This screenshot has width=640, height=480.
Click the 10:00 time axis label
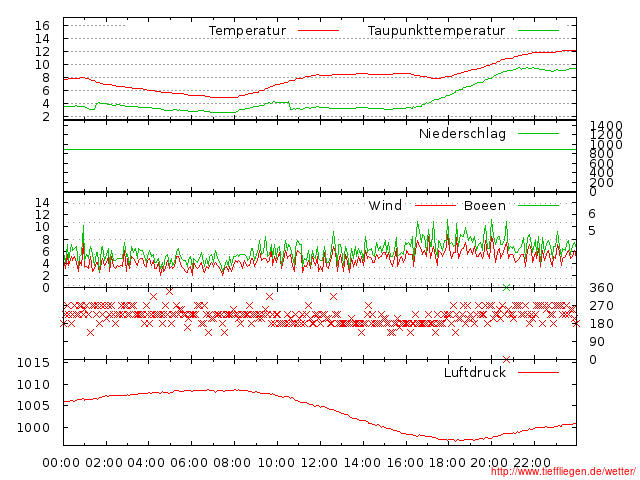(x=276, y=463)
